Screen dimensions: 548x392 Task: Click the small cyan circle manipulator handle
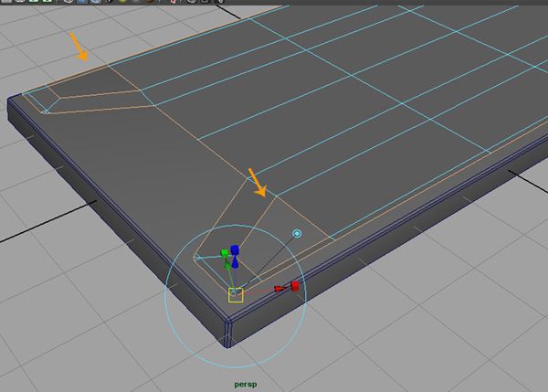click(x=297, y=234)
